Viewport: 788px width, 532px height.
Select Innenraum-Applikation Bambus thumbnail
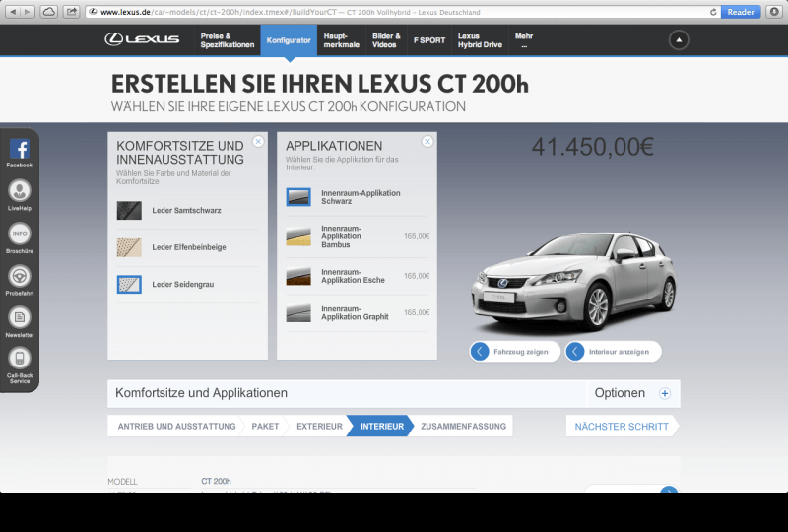click(298, 236)
